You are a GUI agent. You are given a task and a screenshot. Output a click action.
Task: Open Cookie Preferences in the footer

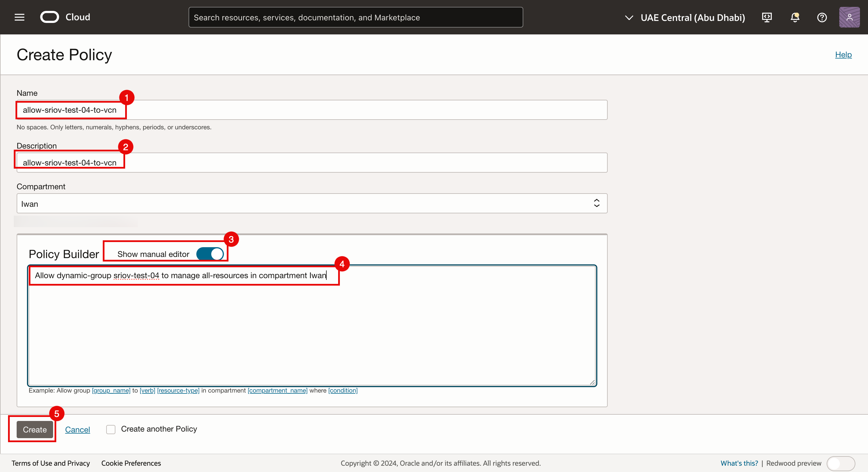[x=131, y=463]
